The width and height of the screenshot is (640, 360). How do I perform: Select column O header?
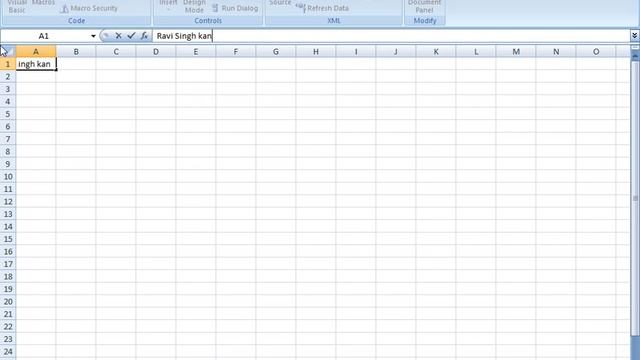click(596, 52)
